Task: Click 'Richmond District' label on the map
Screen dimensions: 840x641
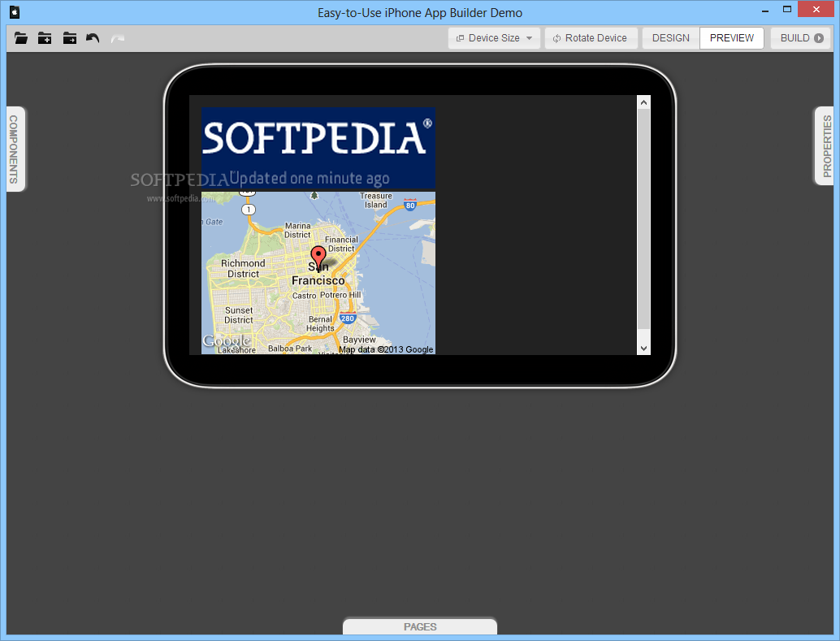Action: [x=243, y=269]
